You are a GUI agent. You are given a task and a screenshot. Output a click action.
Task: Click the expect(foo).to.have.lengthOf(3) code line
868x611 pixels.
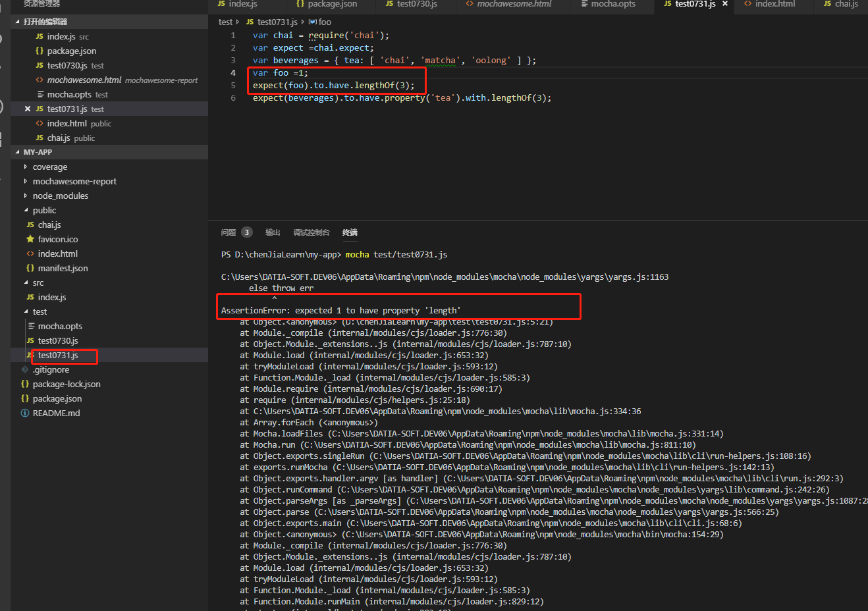pyautogui.click(x=334, y=86)
